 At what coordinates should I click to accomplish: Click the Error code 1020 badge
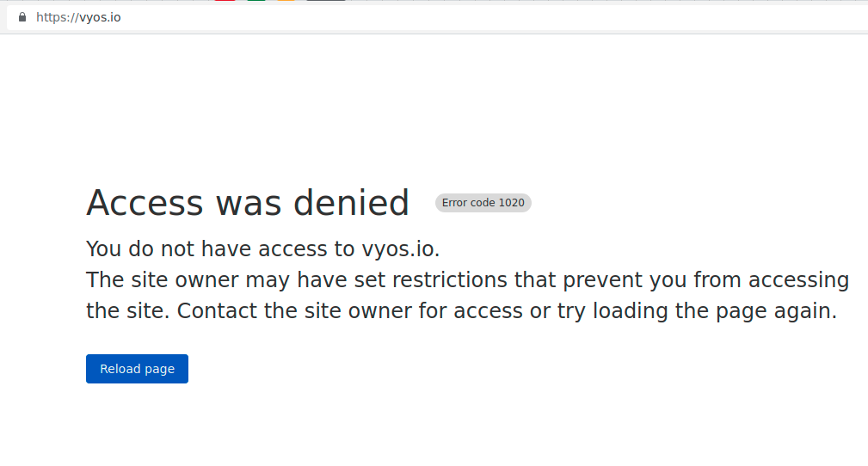pyautogui.click(x=483, y=203)
